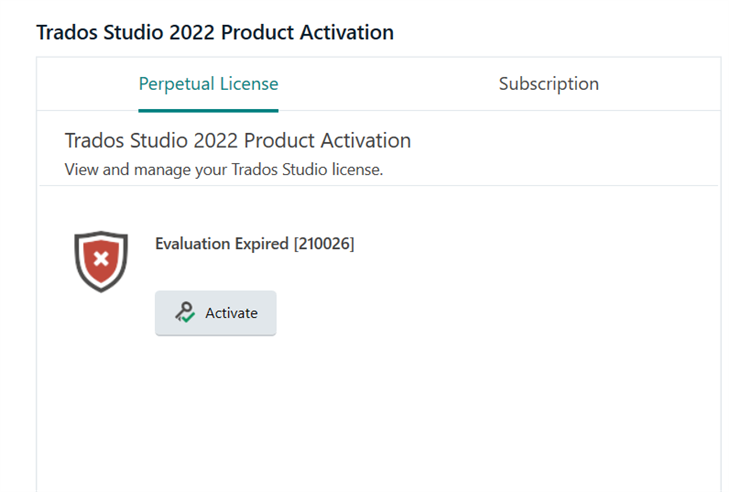Switch to the Perpetual License tab
The image size is (729, 492).
click(x=208, y=84)
